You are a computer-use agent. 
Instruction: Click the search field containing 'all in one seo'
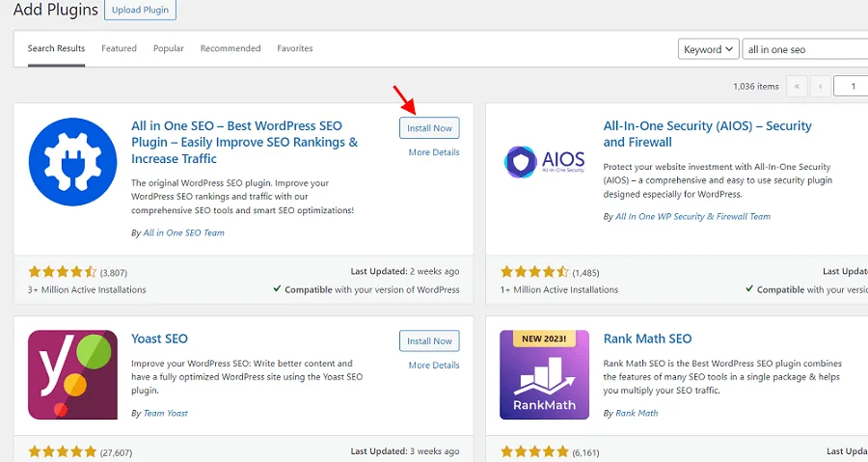[x=805, y=49]
